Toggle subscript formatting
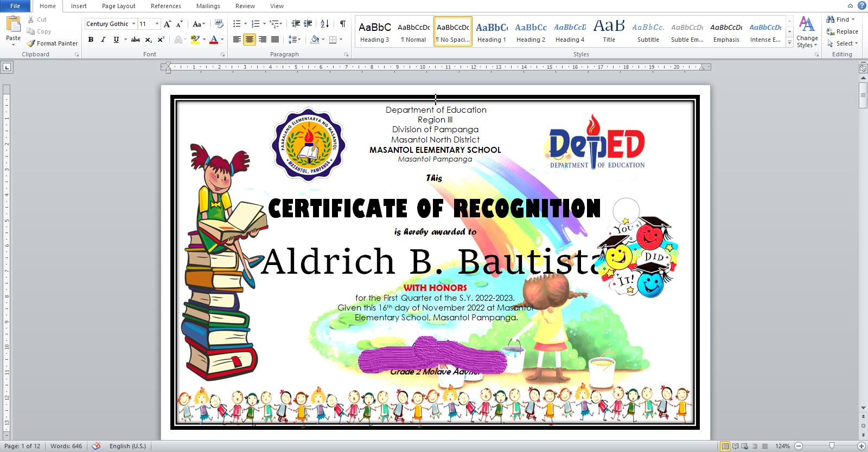The image size is (868, 452). [149, 40]
